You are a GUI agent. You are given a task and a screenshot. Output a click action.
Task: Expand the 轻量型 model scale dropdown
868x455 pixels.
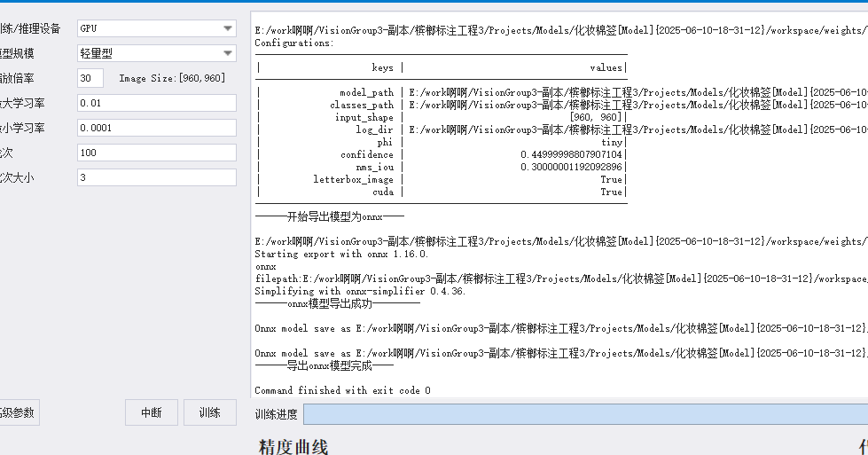pyautogui.click(x=157, y=53)
